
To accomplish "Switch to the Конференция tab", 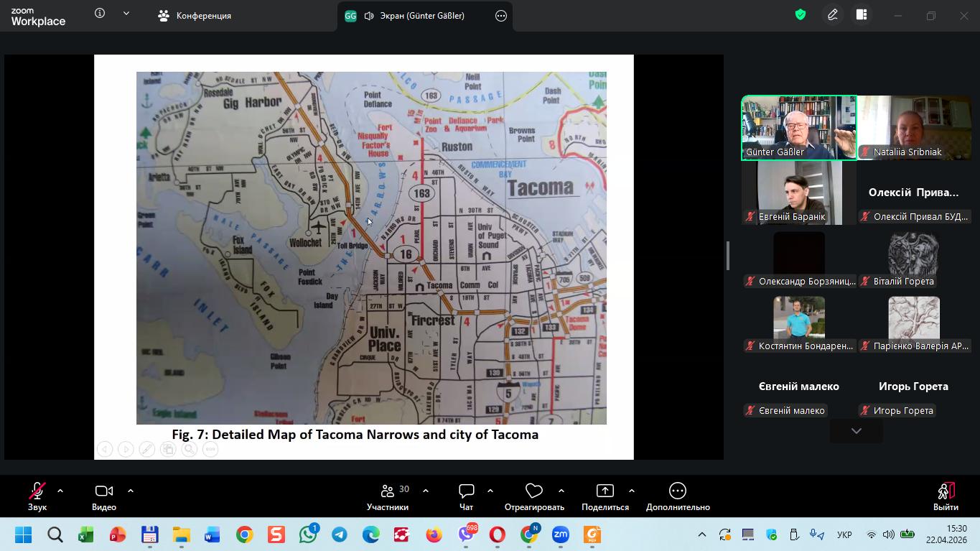I will click(195, 16).
